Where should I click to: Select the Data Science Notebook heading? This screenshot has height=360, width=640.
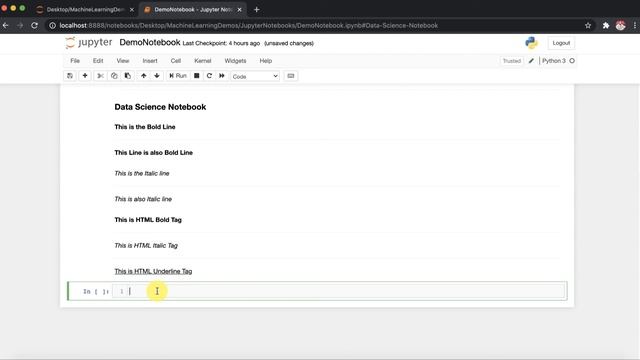tap(160, 107)
